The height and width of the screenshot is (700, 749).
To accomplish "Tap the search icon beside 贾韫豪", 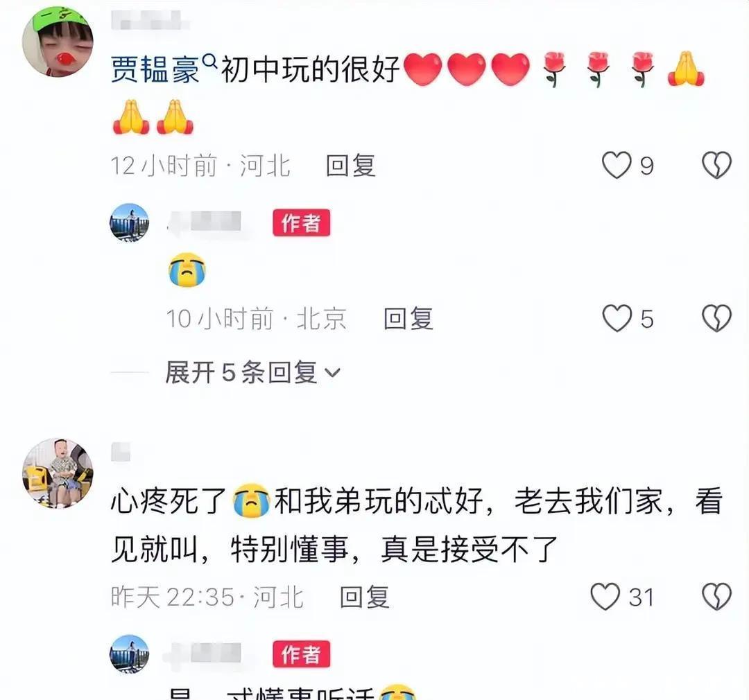I will pyautogui.click(x=209, y=60).
